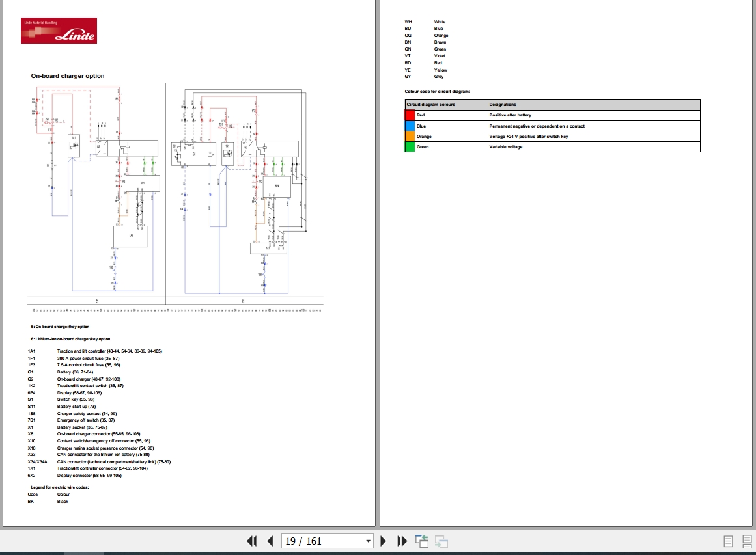Click 'Legend for electric wire codes:' text

click(60, 487)
